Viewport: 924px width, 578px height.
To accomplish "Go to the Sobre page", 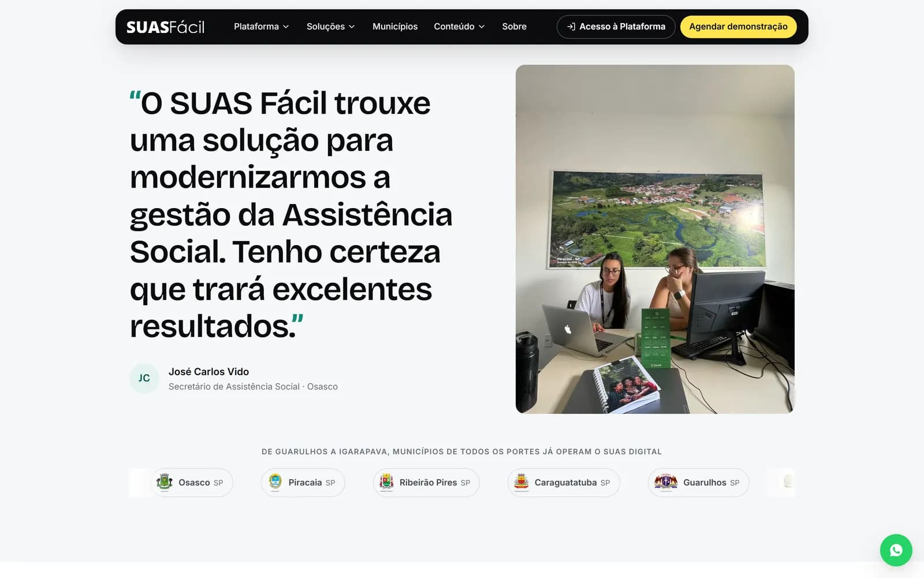I will click(514, 27).
